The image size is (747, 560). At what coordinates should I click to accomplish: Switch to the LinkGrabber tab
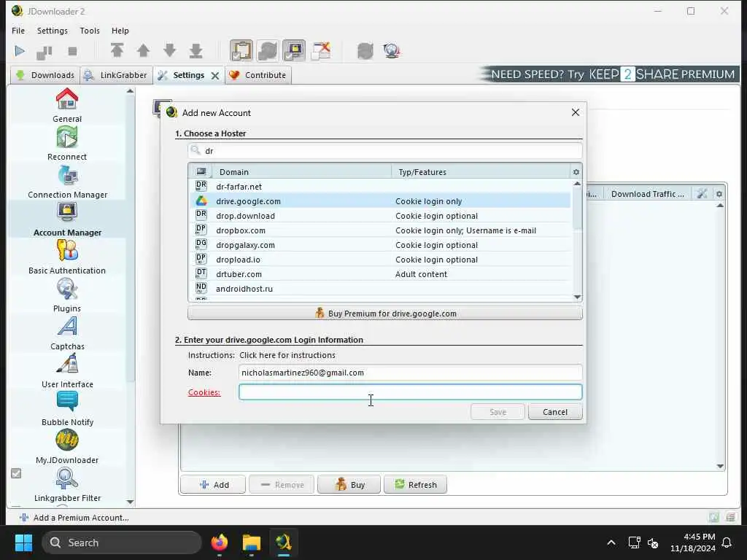(116, 75)
